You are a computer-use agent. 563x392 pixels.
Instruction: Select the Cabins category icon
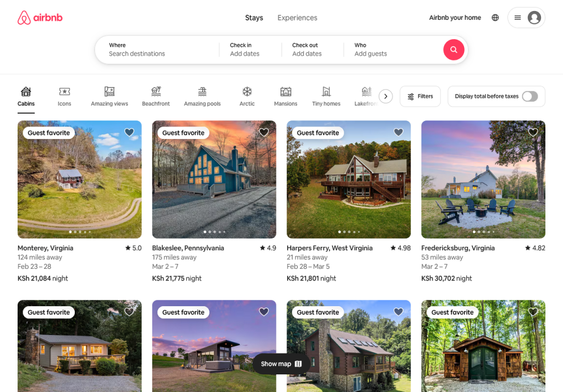[26, 96]
